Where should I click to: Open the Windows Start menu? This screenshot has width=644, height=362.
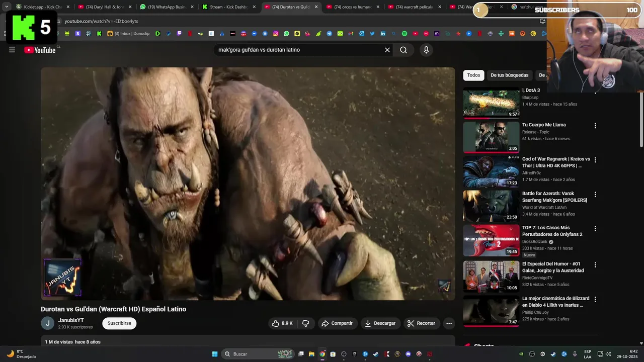pos(215,354)
